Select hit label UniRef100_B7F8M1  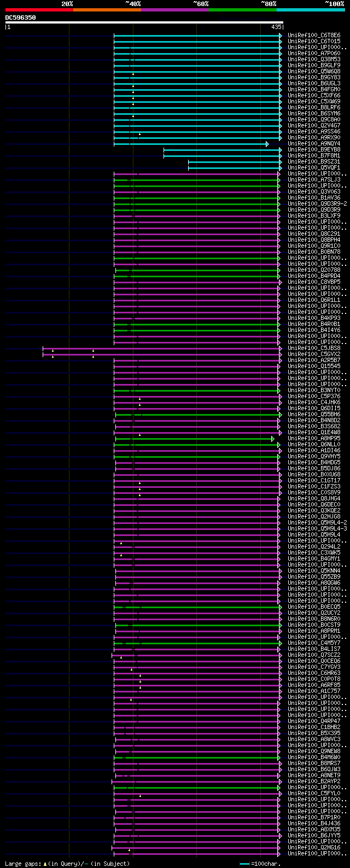coord(314,156)
